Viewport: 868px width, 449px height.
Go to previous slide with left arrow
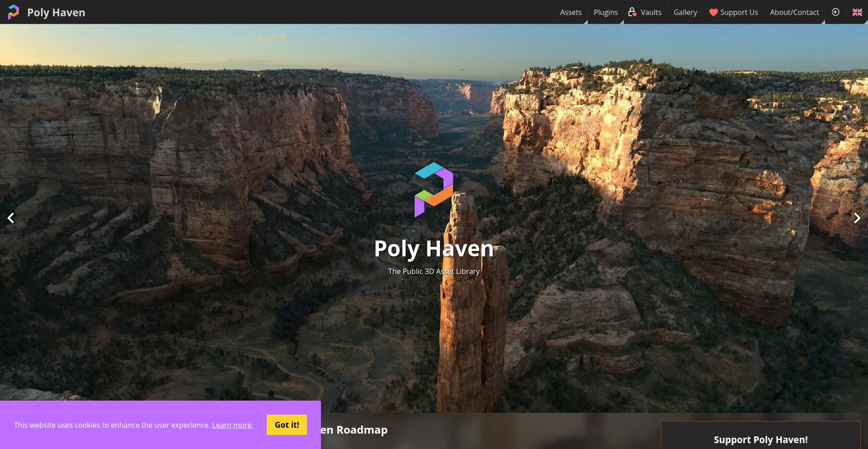coord(11,218)
